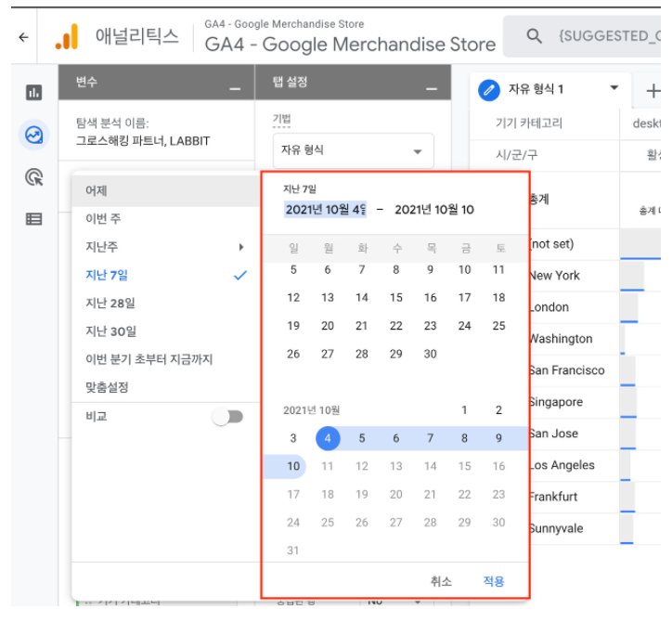The height and width of the screenshot is (622, 672).
Task: Click the pencil icon on 자유 형식 1 tab
Action: 489,90
